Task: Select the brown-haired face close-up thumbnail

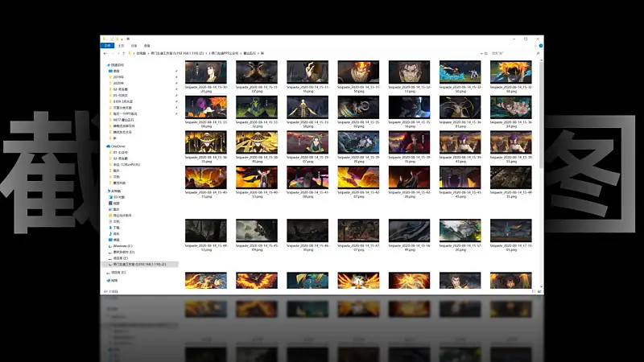Action: (409, 72)
